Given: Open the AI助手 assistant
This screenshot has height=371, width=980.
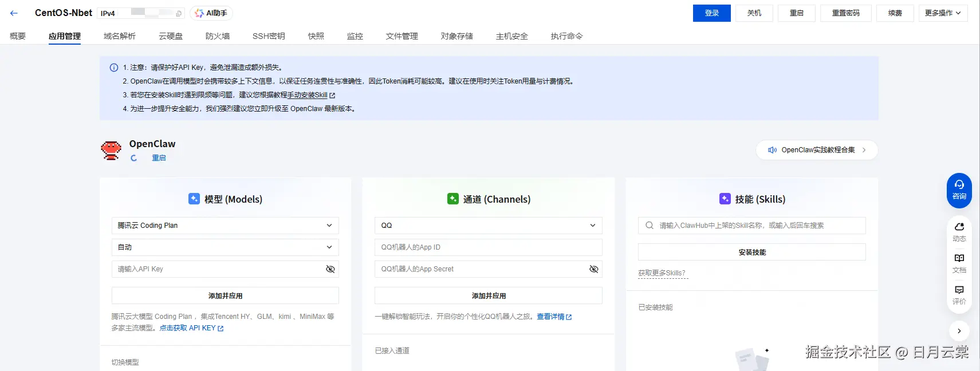Looking at the screenshot, I should pos(211,13).
